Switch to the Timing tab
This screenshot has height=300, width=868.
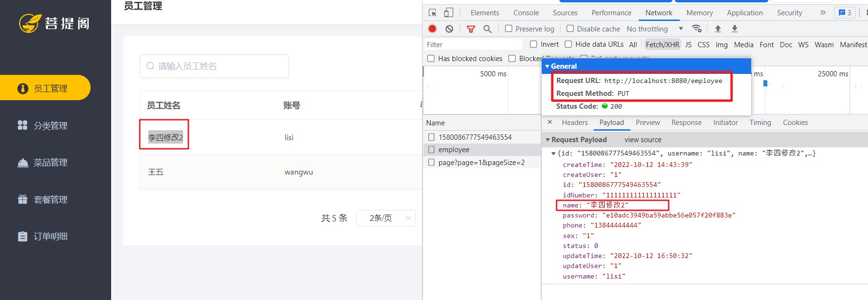tap(760, 123)
